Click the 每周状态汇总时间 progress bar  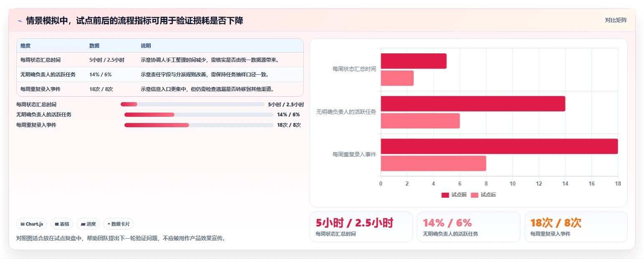pos(192,104)
